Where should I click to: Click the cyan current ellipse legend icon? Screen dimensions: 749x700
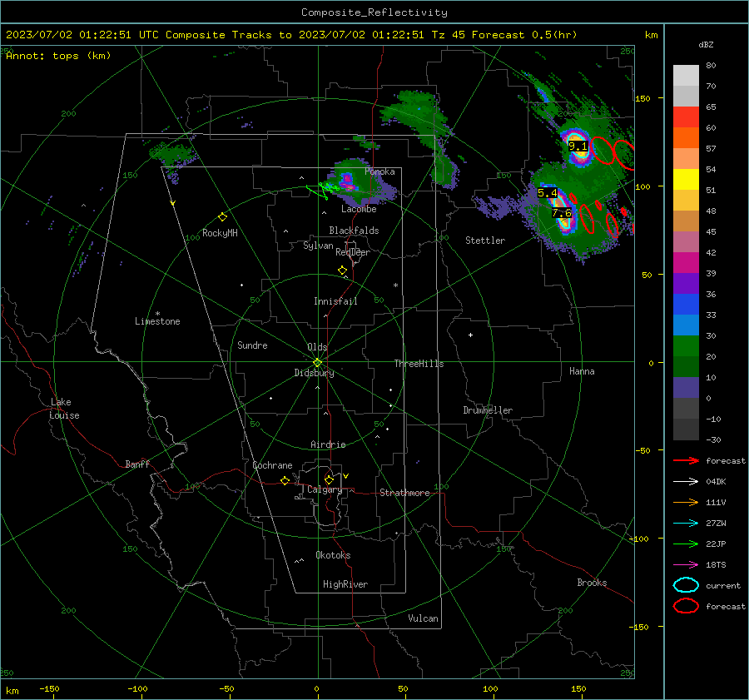(686, 585)
